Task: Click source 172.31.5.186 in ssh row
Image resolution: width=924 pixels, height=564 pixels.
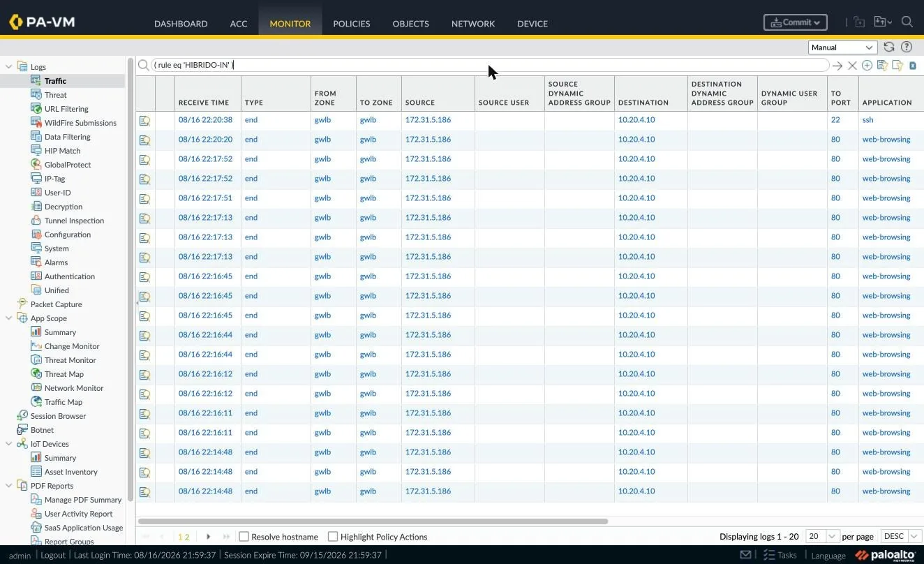Action: click(x=428, y=120)
